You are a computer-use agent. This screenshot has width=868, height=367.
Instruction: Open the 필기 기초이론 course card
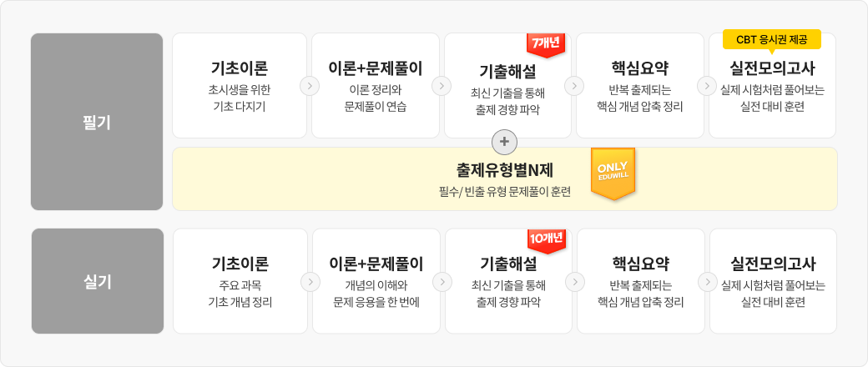[240, 85]
